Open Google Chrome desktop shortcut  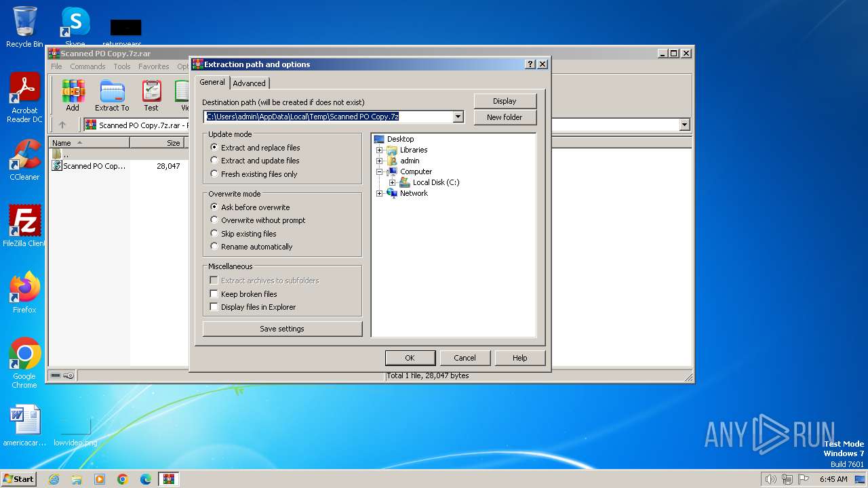(x=24, y=363)
